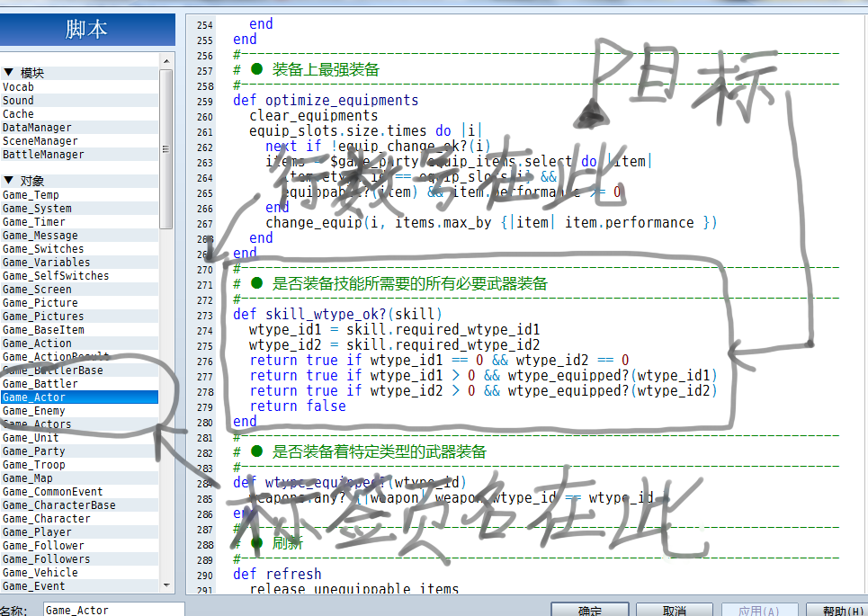This screenshot has width=868, height=616.
Task: Open the Cache script entry
Action: pyautogui.click(x=79, y=114)
